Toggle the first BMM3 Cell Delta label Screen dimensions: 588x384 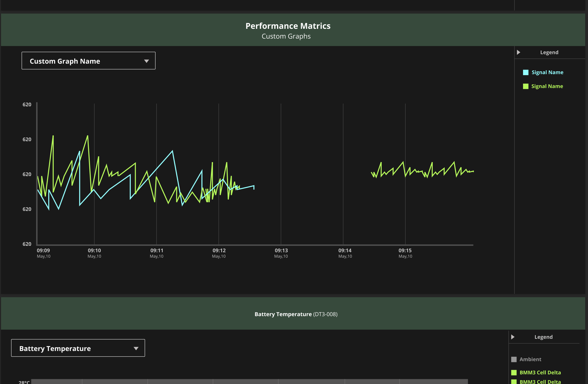coord(540,373)
